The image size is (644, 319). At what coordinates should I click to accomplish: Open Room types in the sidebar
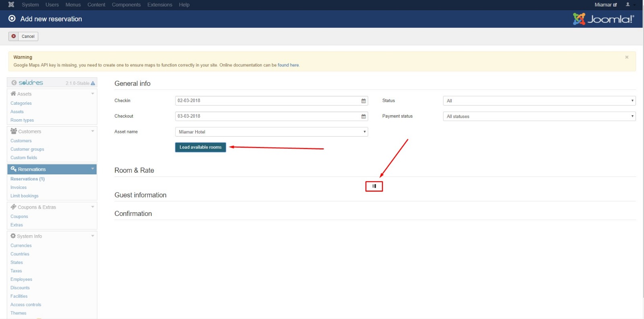pos(22,120)
